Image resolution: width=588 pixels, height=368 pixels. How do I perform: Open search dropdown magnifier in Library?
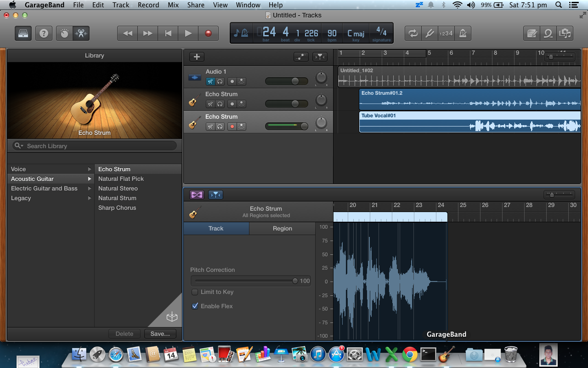pos(19,146)
